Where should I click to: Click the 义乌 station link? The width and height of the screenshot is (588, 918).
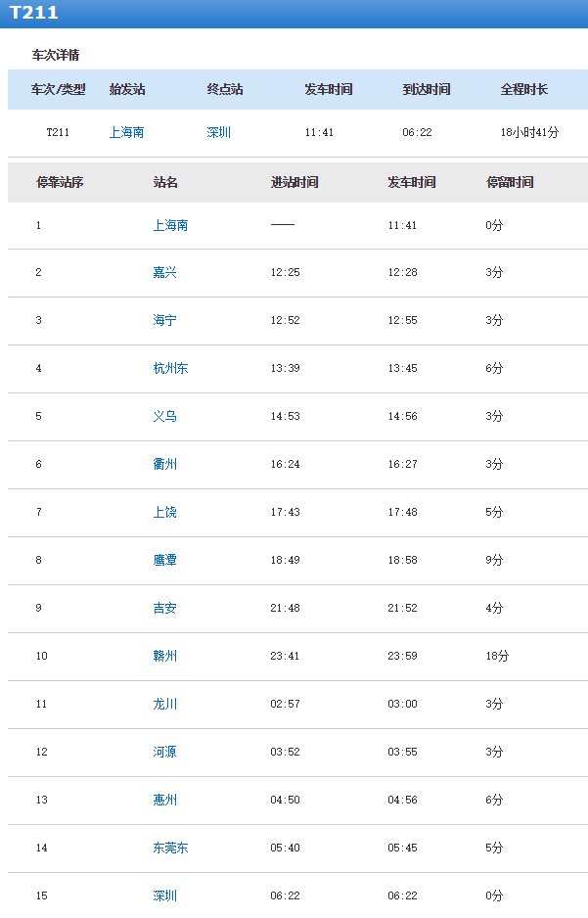pos(164,416)
